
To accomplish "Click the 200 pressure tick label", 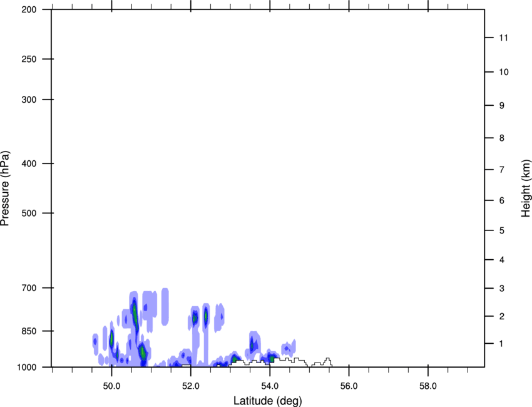I will click(x=29, y=9).
